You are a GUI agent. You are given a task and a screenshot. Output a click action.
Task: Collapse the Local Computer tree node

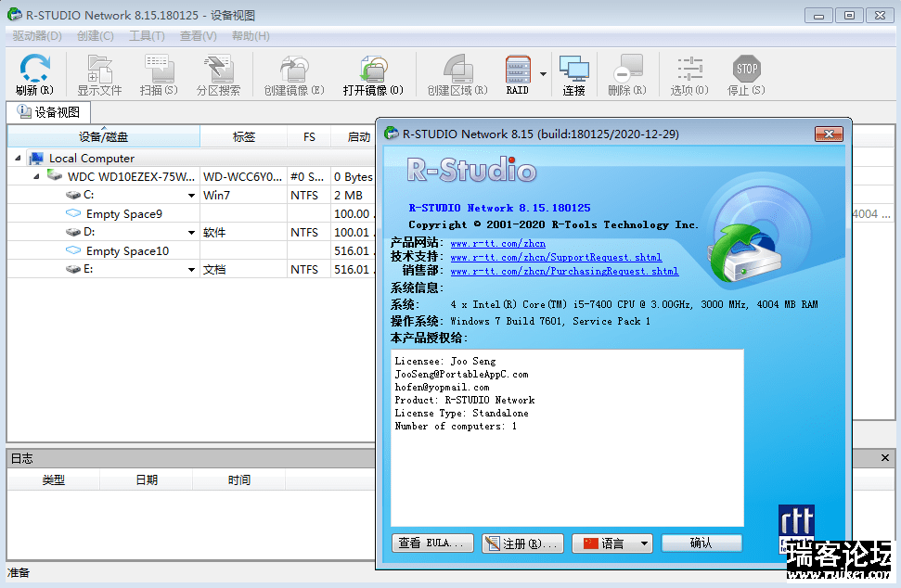(18, 158)
